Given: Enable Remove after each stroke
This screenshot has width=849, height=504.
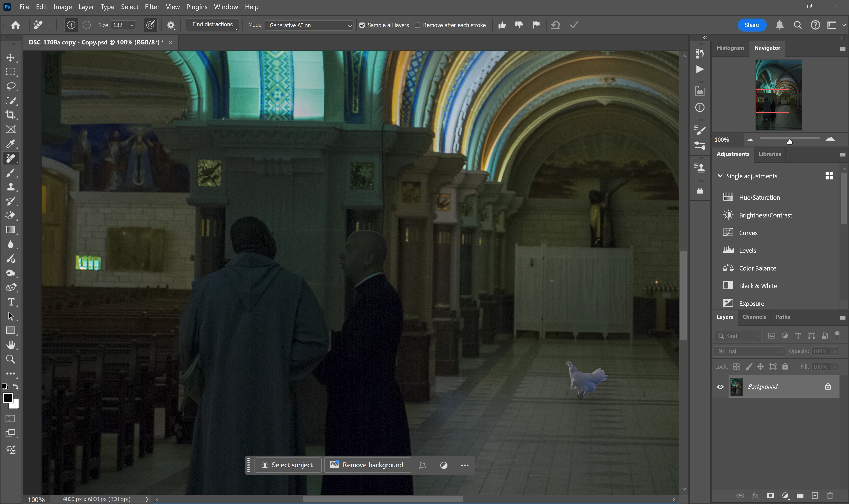Looking at the screenshot, I should tap(417, 25).
